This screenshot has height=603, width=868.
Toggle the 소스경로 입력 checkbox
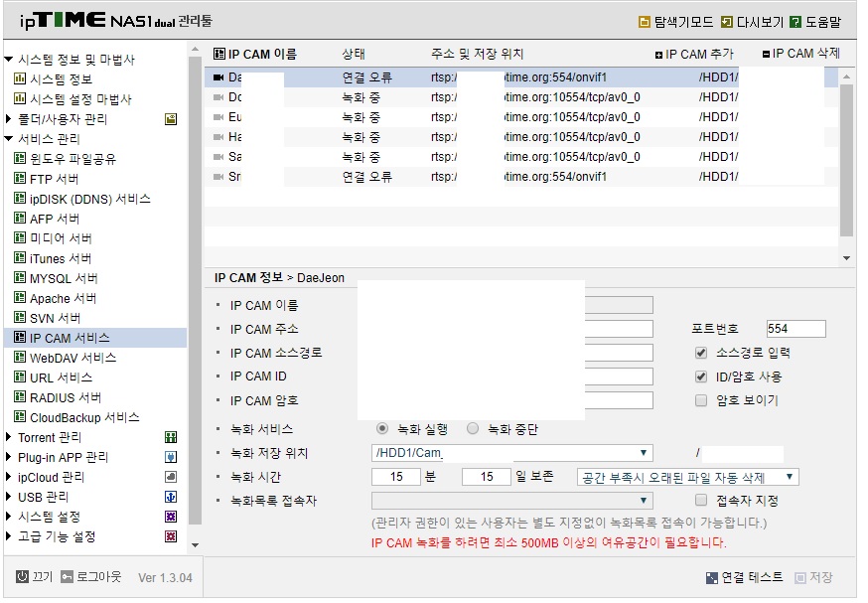click(701, 353)
